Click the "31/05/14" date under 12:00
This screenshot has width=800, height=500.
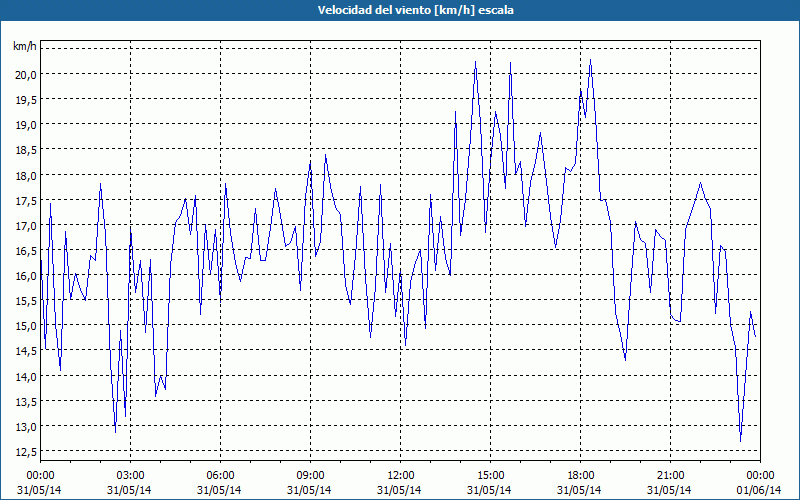pyautogui.click(x=399, y=490)
